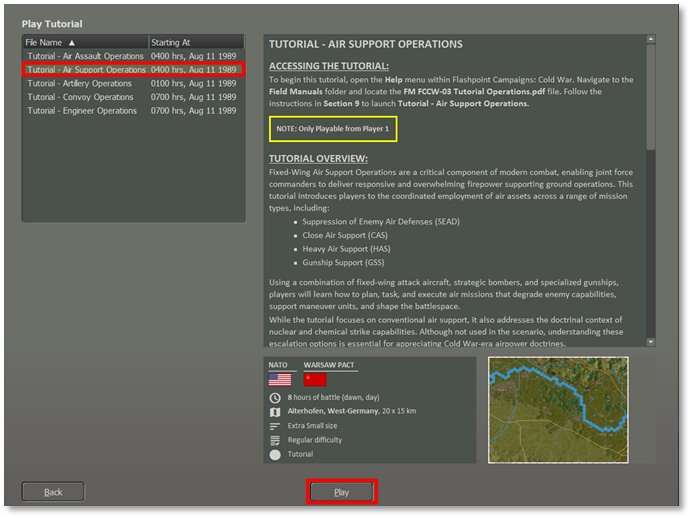
Task: Click the Warsaw Pact red flag icon
Action: [315, 380]
